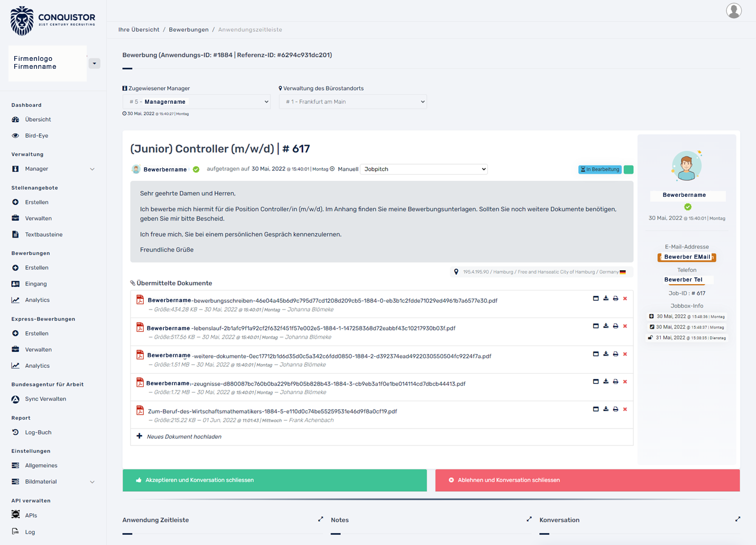
Task: Open the Log-Buch report
Action: 38,432
